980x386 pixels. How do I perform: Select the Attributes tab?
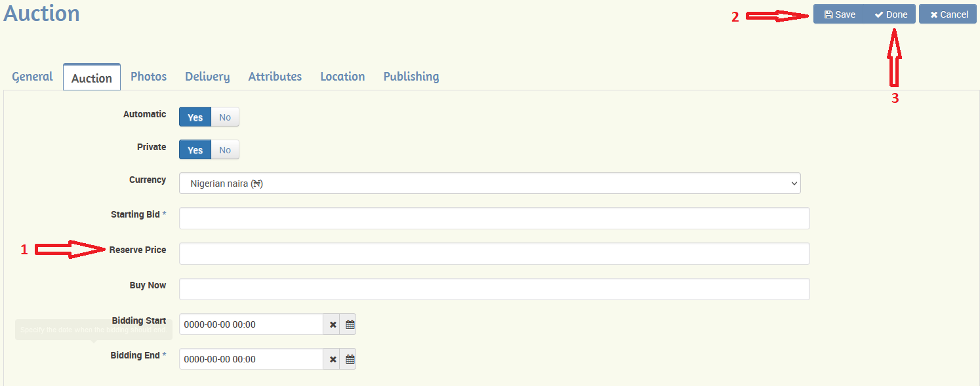tap(275, 77)
